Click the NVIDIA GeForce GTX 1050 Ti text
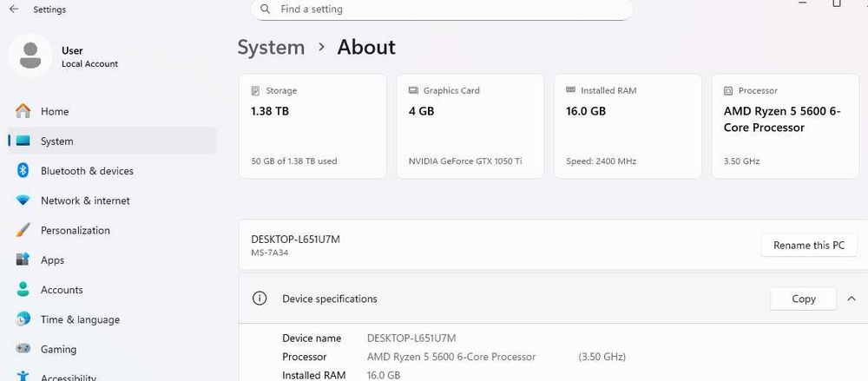Image resolution: width=868 pixels, height=381 pixels. [x=465, y=161]
